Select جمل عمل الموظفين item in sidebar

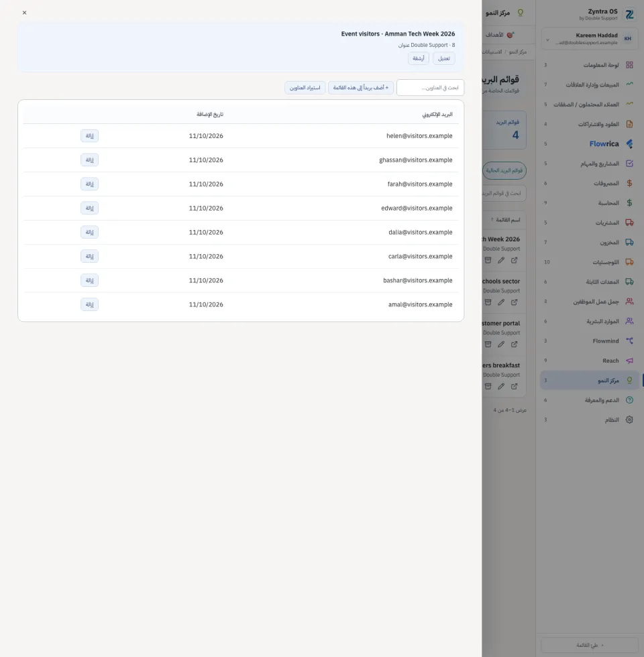590,301
